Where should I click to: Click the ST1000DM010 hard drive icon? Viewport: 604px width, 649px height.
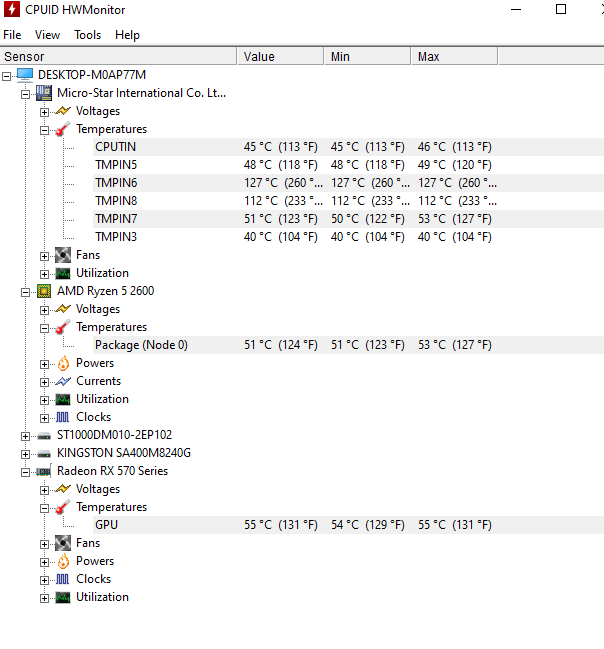coord(44,436)
